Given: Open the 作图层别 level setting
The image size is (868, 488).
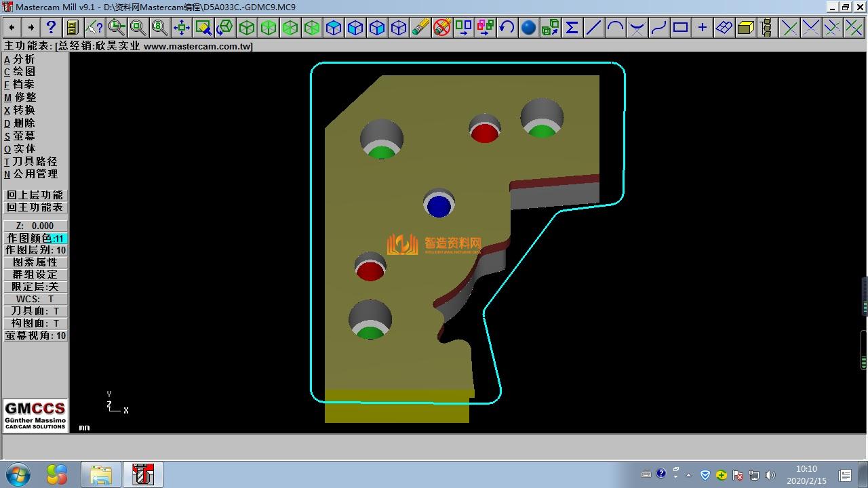Looking at the screenshot, I should [x=35, y=250].
